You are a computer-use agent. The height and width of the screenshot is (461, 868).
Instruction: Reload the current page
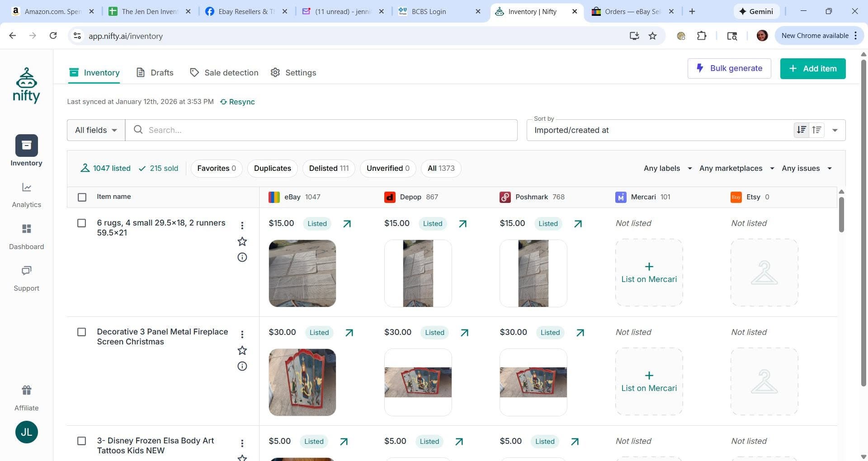pos(53,36)
